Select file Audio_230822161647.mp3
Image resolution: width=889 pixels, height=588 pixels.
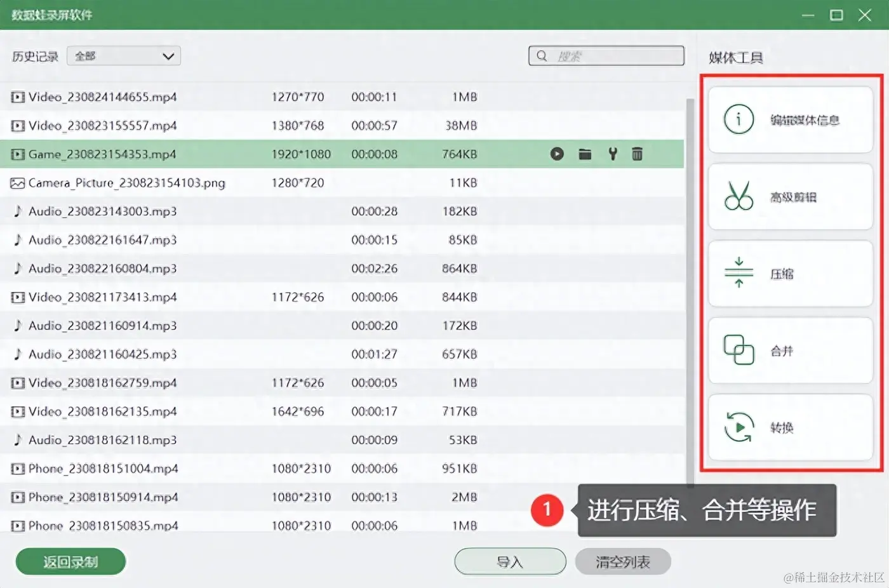[342, 239]
